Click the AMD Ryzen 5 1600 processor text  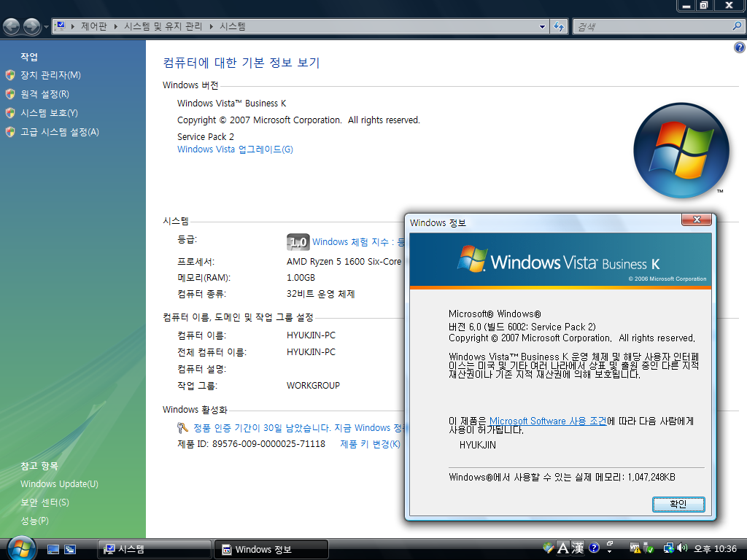click(344, 262)
